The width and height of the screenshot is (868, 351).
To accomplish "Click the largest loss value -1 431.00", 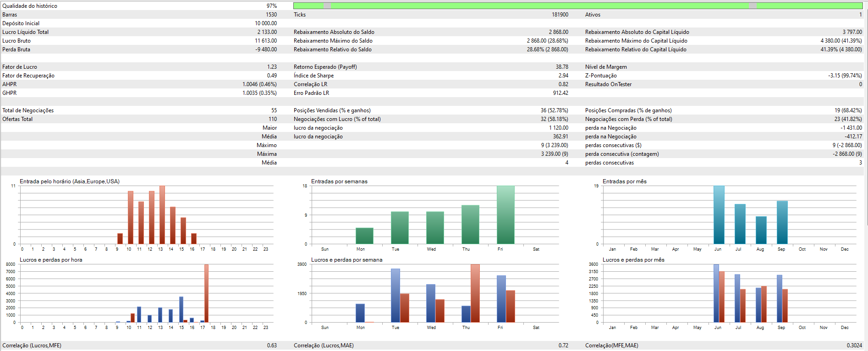I will point(852,128).
